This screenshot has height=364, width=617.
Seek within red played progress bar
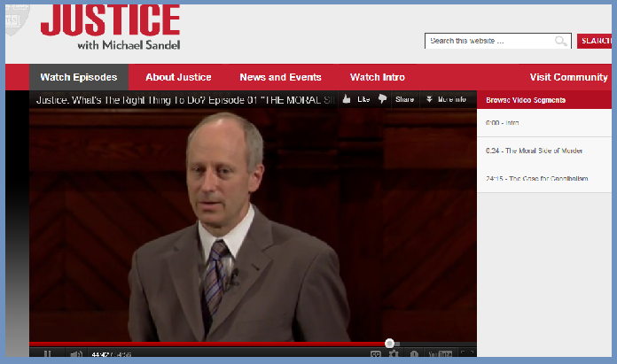(x=208, y=344)
